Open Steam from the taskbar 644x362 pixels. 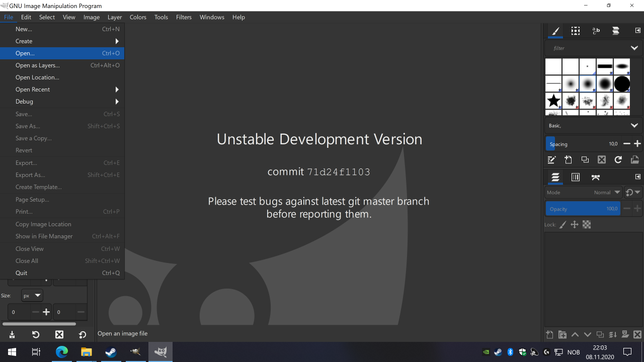(111, 352)
